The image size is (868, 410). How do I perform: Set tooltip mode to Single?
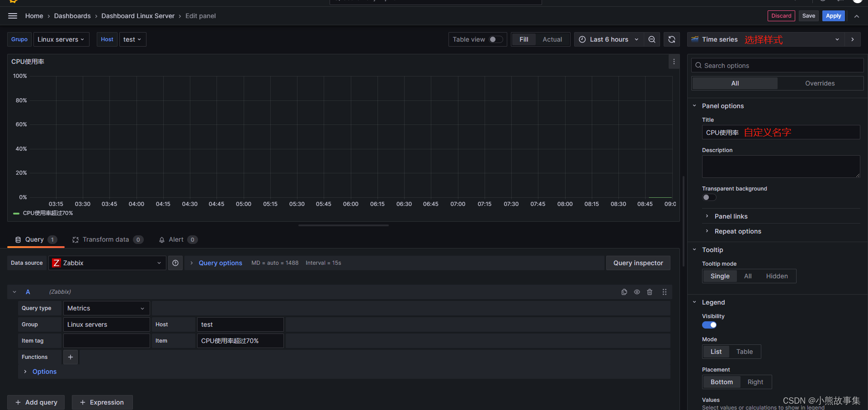tap(720, 276)
